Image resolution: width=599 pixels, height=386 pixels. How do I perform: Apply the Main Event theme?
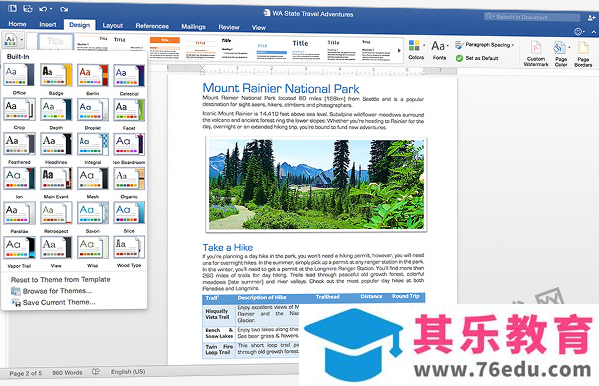click(56, 178)
